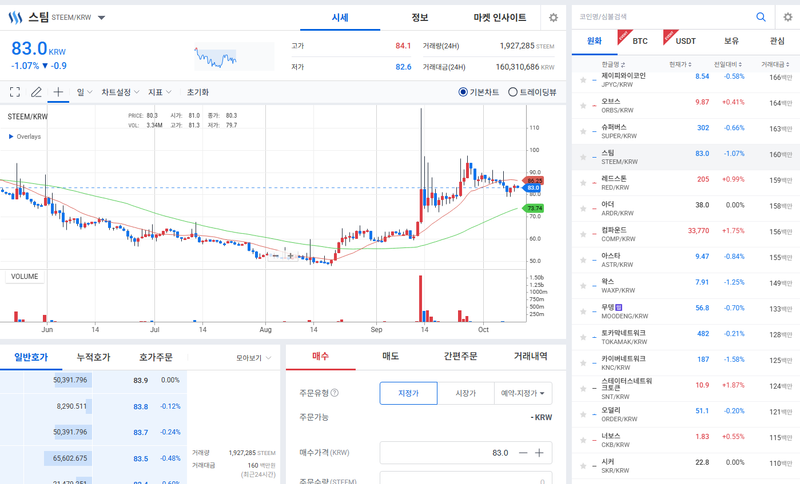This screenshot has height=484, width=800.
Task: Increase buy price with plus icon
Action: pos(539,453)
